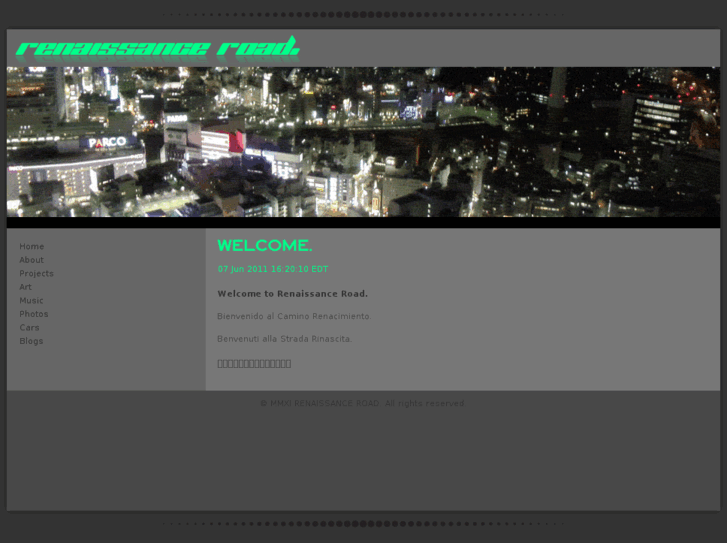Image resolution: width=727 pixels, height=545 pixels.
Task: Click 'Benvenuti alla Strada Rinascita.' line
Action: pyautogui.click(x=285, y=339)
